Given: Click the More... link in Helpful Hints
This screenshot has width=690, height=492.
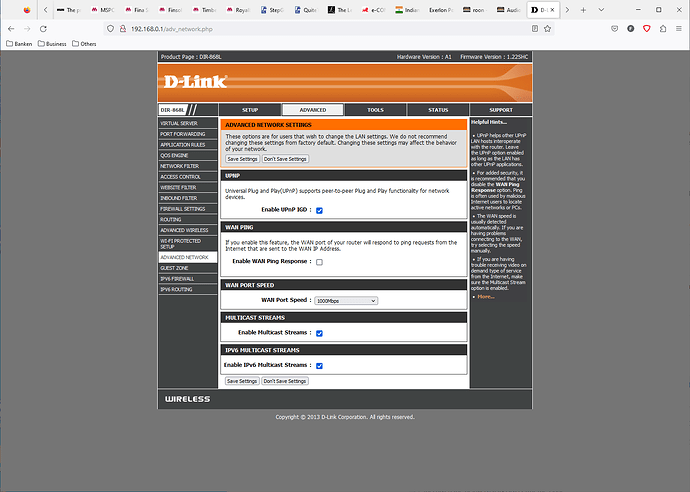Looking at the screenshot, I should [486, 296].
